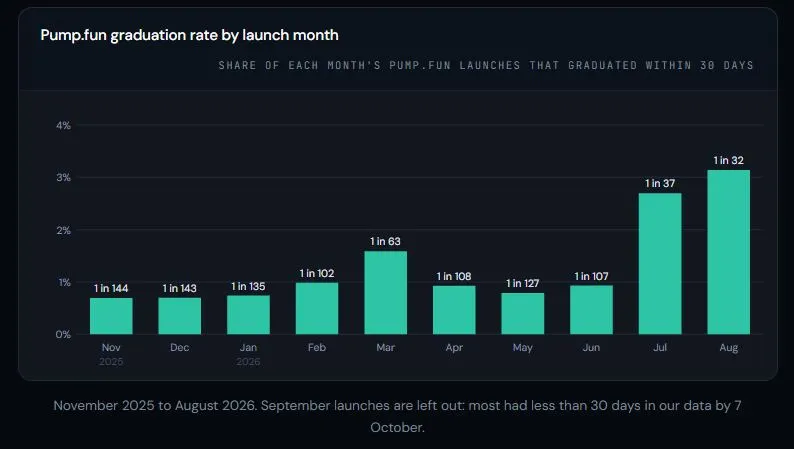This screenshot has width=794, height=449.
Task: Click the 'November 2025 to August 2026' caption
Action: [x=154, y=405]
